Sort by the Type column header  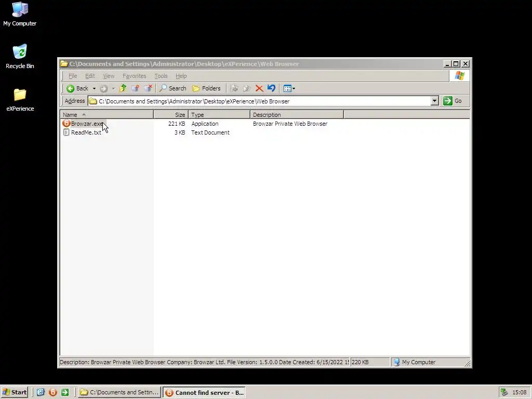click(x=219, y=115)
